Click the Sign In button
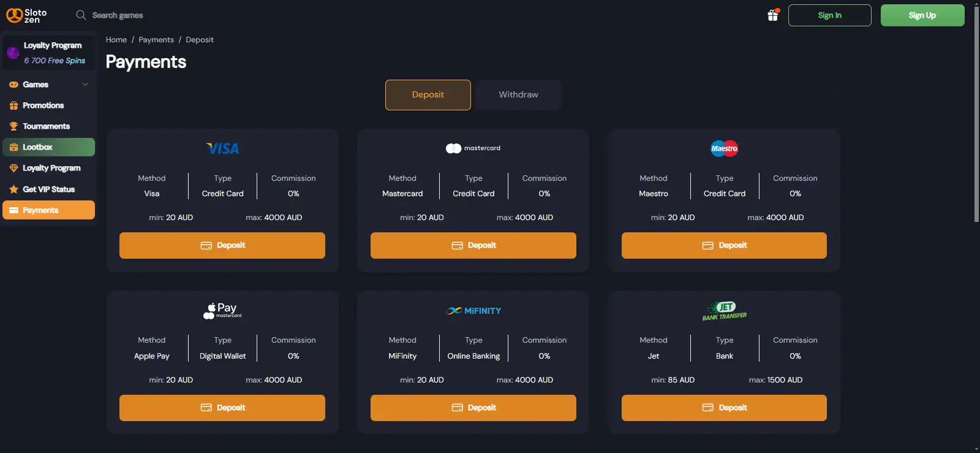Viewport: 980px width, 453px height. point(829,15)
